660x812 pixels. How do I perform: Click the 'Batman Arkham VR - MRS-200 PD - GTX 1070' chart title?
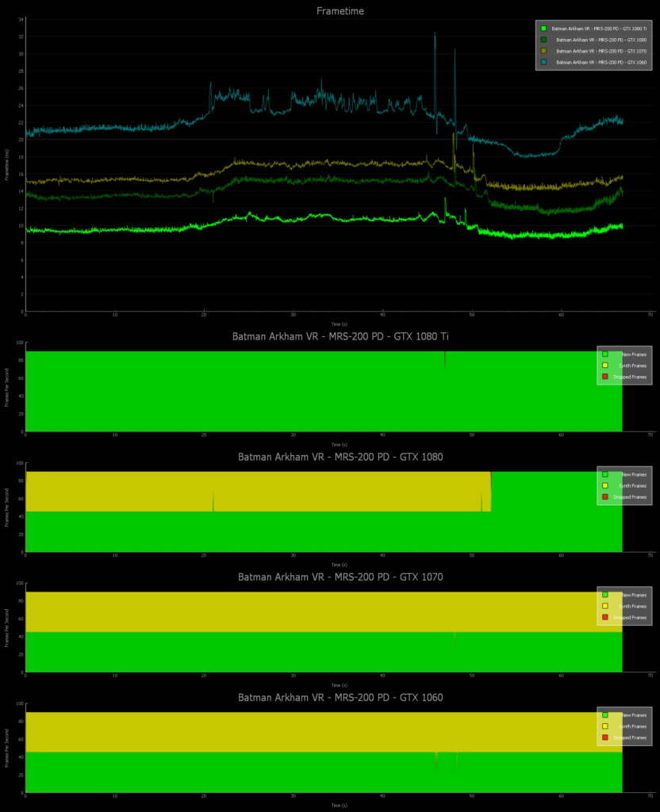click(340, 577)
